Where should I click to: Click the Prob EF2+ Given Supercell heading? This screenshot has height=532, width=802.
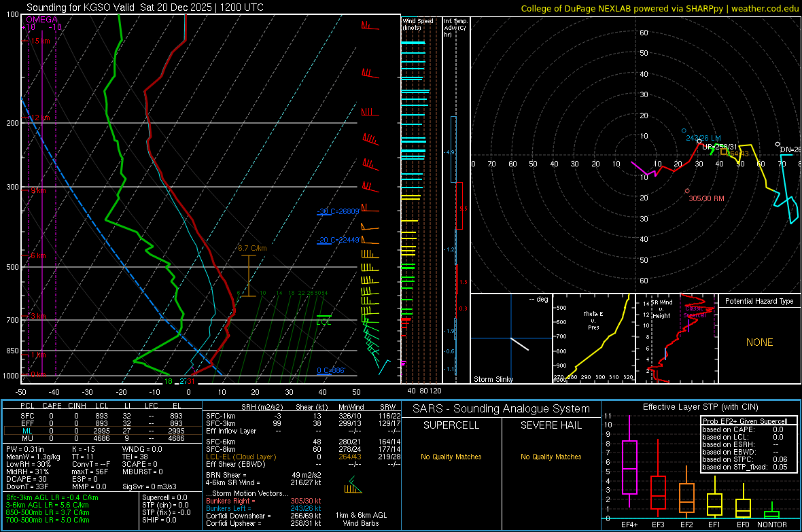745,421
